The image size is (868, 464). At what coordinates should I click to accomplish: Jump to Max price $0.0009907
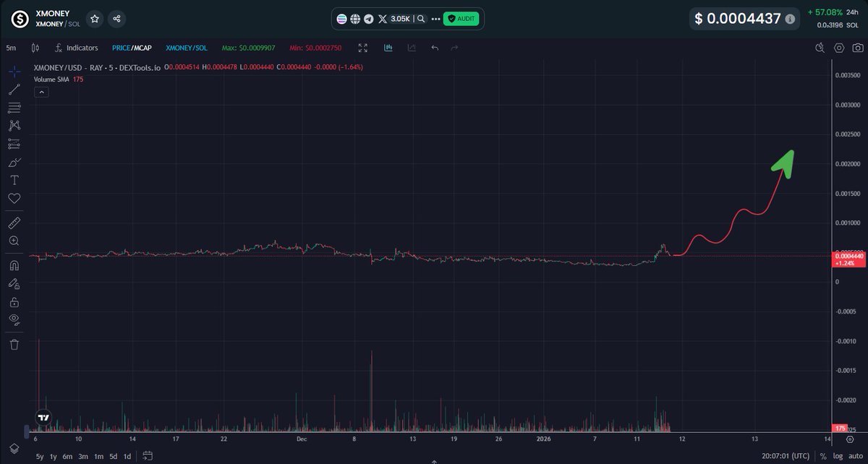coord(247,48)
